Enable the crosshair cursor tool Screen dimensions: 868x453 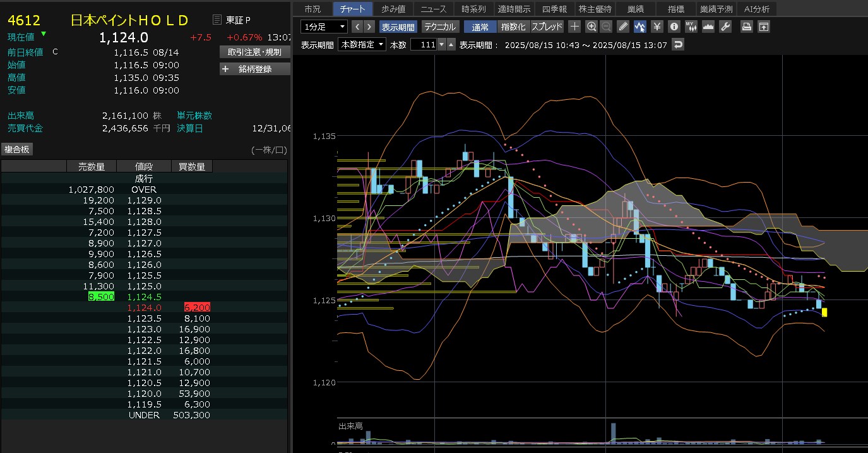574,27
